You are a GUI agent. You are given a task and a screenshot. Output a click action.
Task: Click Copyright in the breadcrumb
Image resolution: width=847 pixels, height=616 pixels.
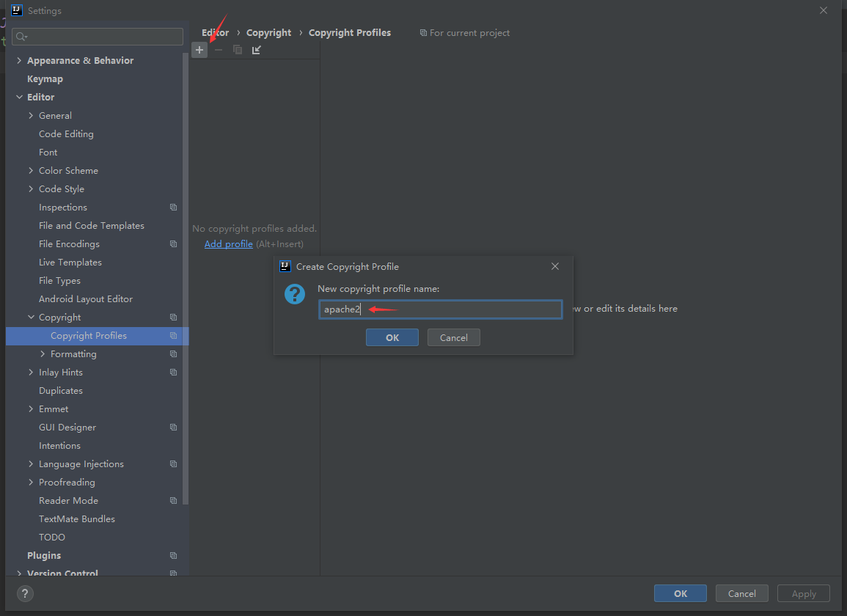268,33
